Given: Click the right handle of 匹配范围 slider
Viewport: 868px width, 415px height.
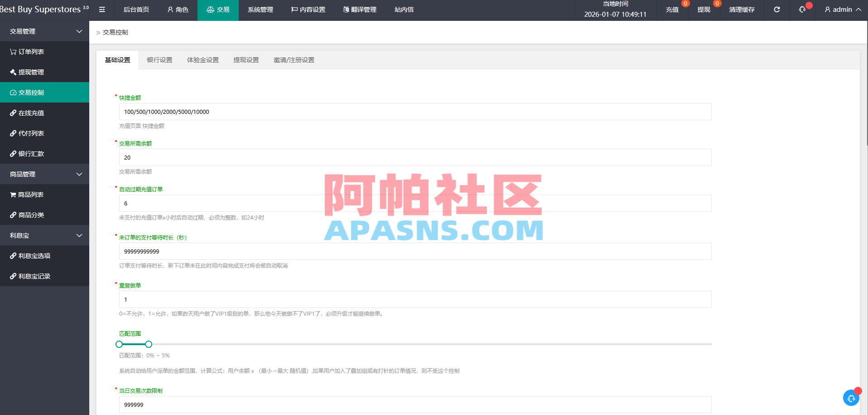Looking at the screenshot, I should (x=149, y=344).
